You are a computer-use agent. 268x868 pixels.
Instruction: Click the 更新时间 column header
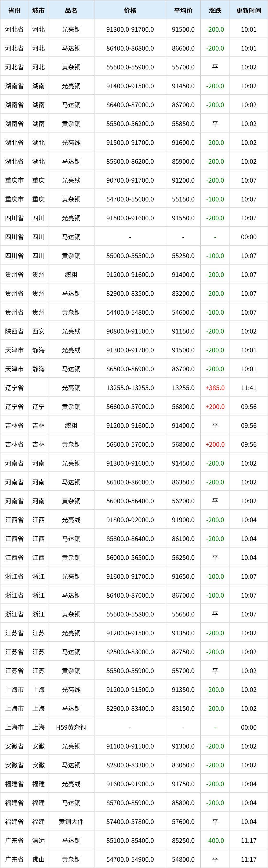(249, 10)
